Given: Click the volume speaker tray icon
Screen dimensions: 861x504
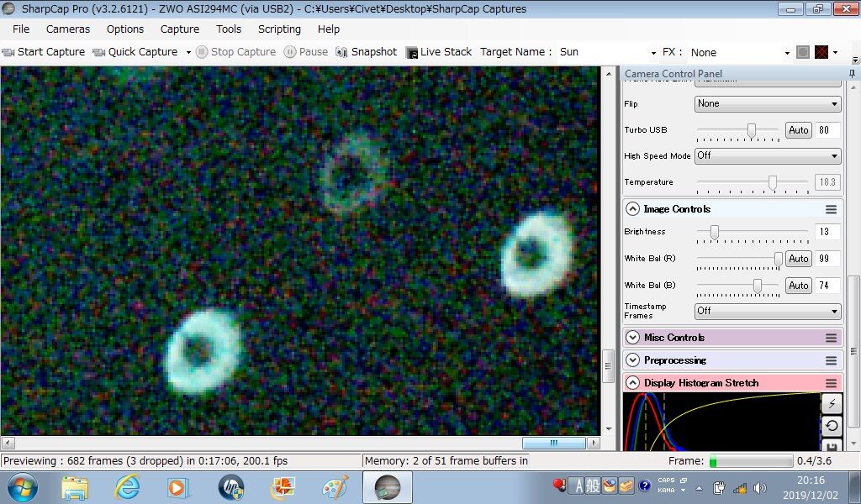Looking at the screenshot, I should [x=760, y=487].
